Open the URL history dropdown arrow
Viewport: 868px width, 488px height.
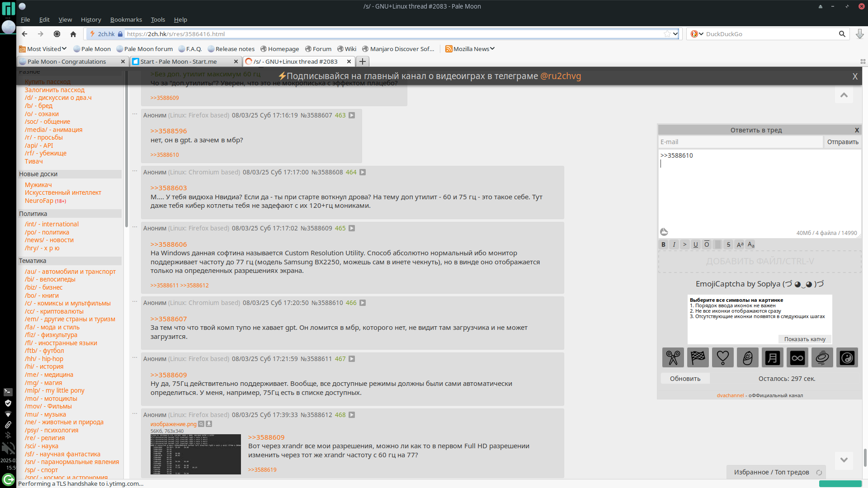(675, 34)
